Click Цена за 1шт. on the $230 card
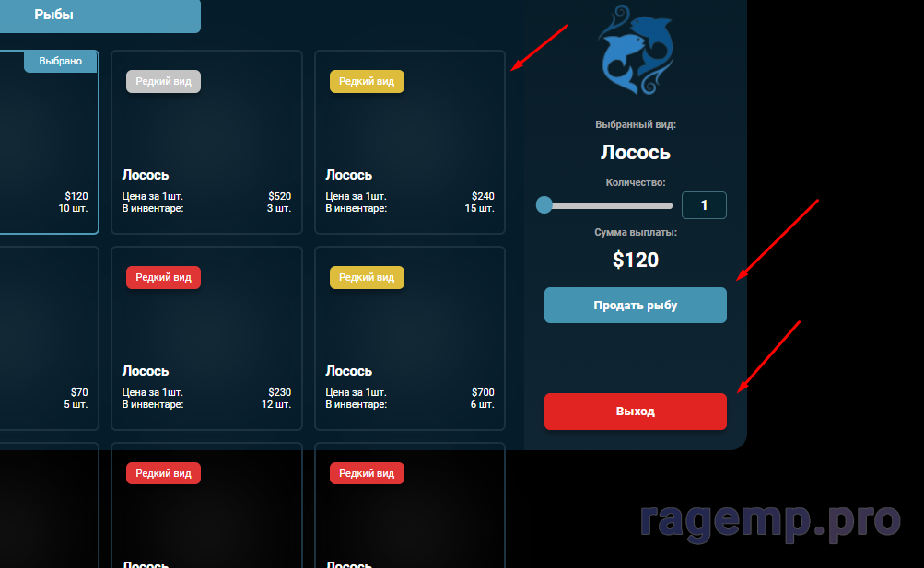The width and height of the screenshot is (924, 568). click(x=153, y=392)
